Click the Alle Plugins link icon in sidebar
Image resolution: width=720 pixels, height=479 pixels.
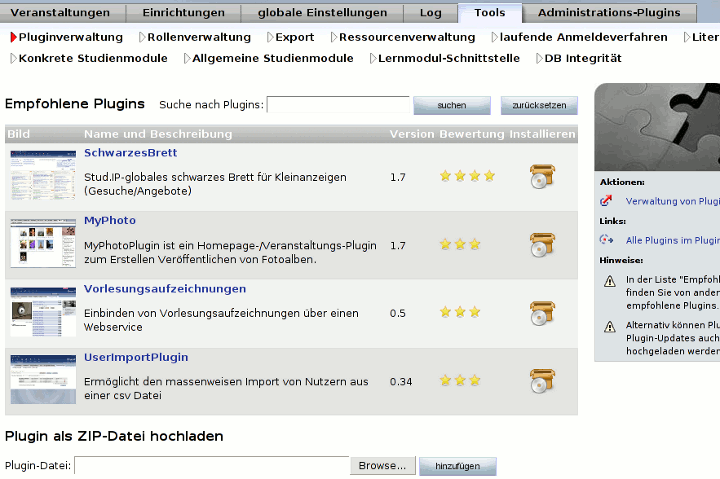606,240
